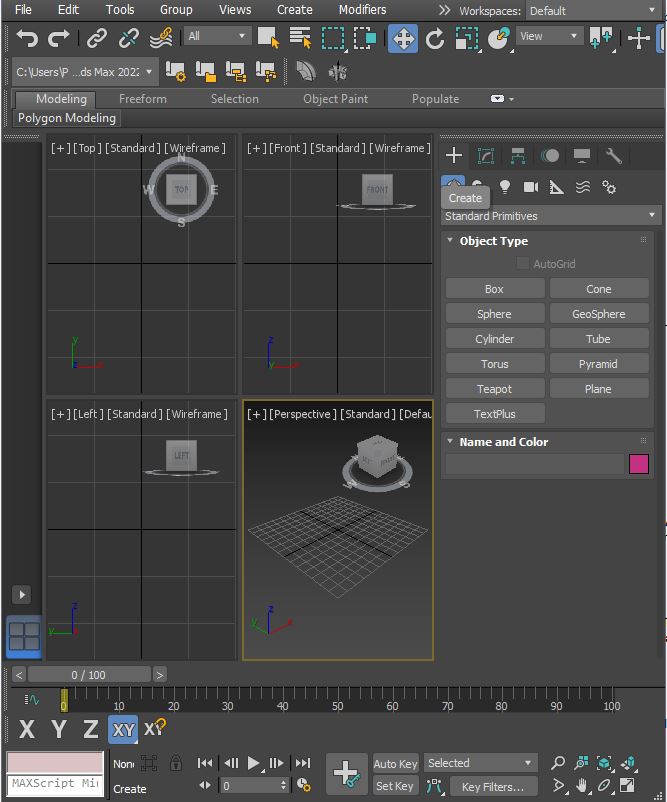Image resolution: width=667 pixels, height=802 pixels.
Task: Enable the AutoGrid checkbox
Action: (522, 263)
